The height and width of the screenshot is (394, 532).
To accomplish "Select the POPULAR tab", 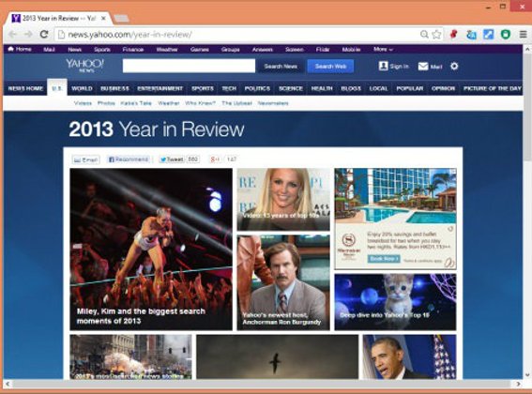I will 410,88.
